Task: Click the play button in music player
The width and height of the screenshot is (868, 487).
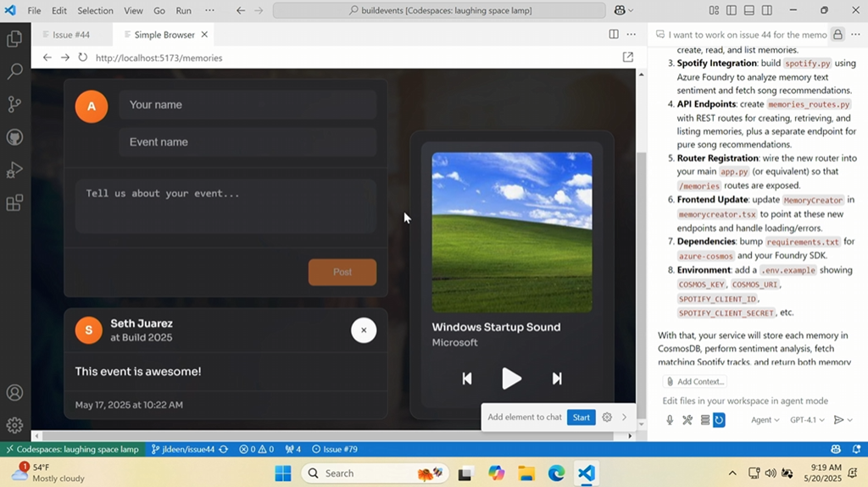Action: tap(511, 379)
